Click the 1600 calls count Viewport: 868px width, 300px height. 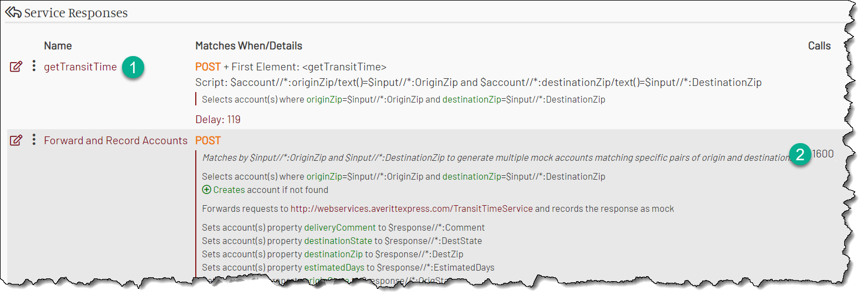[823, 154]
